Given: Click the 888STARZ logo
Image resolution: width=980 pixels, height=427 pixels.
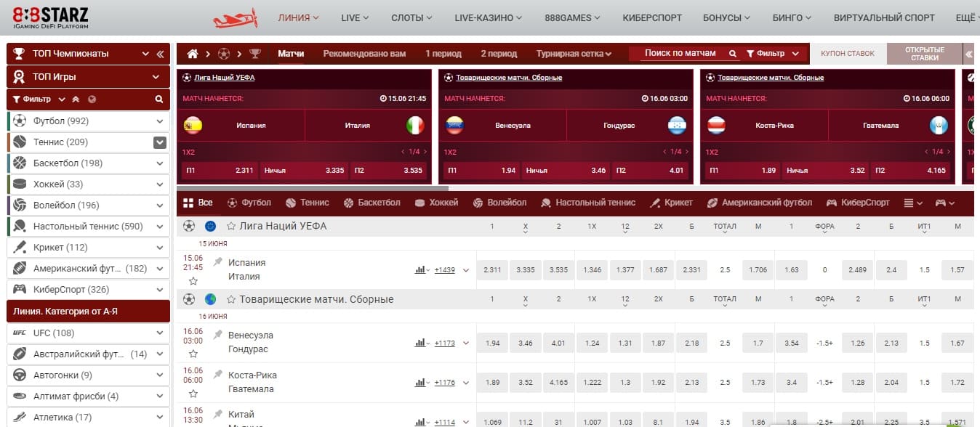Looking at the screenshot, I should [50, 17].
